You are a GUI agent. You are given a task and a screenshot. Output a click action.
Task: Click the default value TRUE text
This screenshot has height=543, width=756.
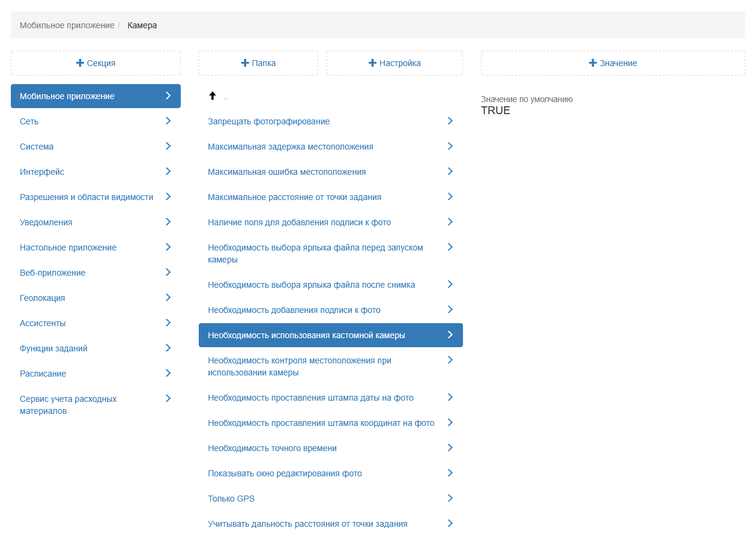pos(495,111)
